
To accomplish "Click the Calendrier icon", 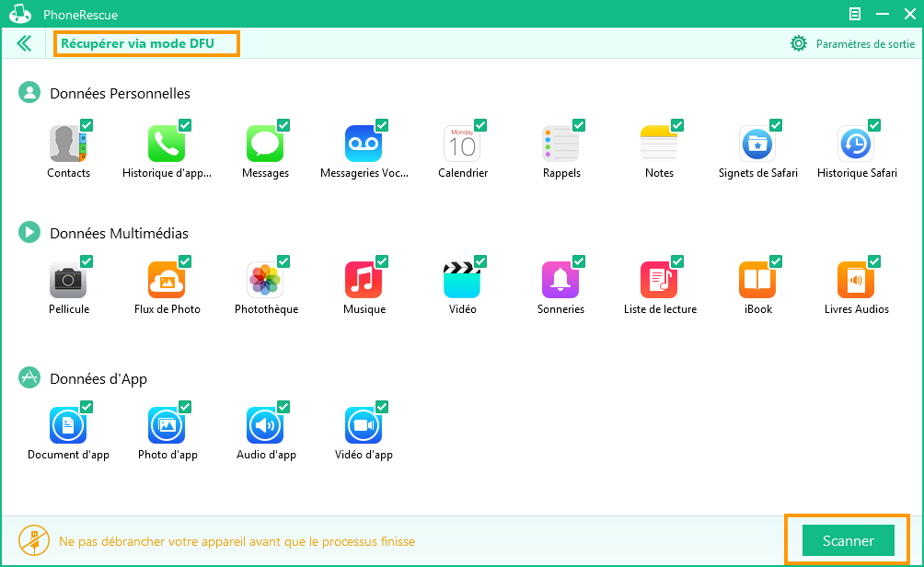I will [x=462, y=144].
